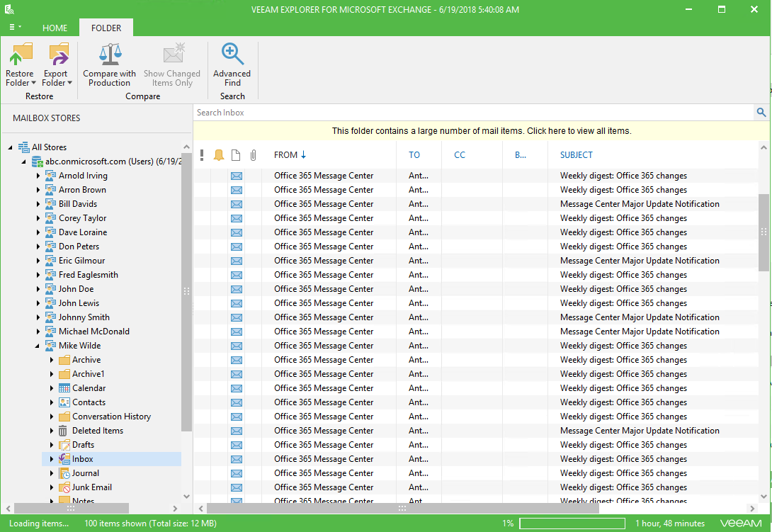Sort by the item type page icon
The height and width of the screenshot is (532, 772).
236,155
